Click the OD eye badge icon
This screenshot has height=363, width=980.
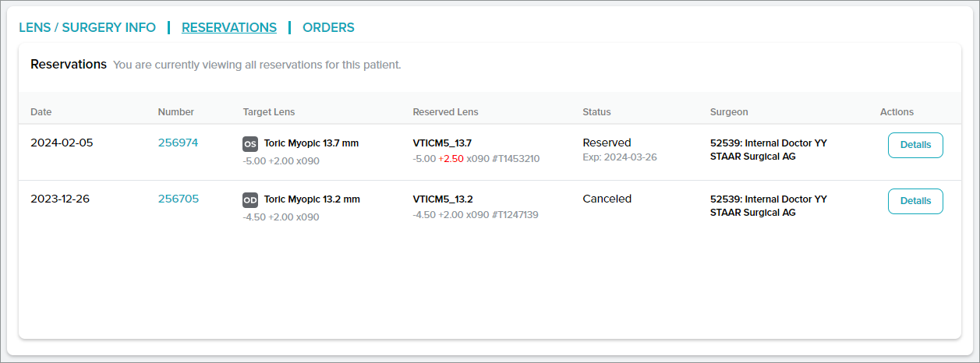click(x=250, y=200)
